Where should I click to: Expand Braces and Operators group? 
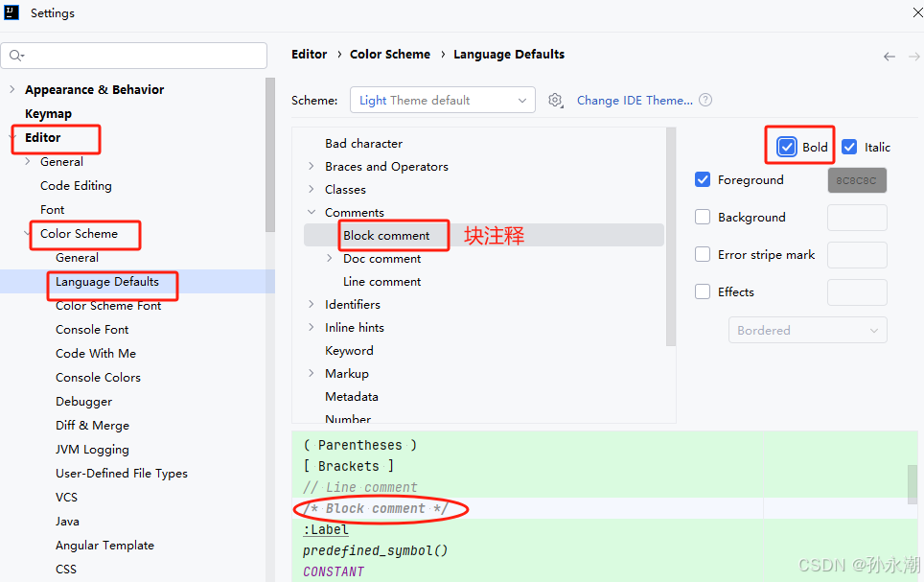[312, 166]
